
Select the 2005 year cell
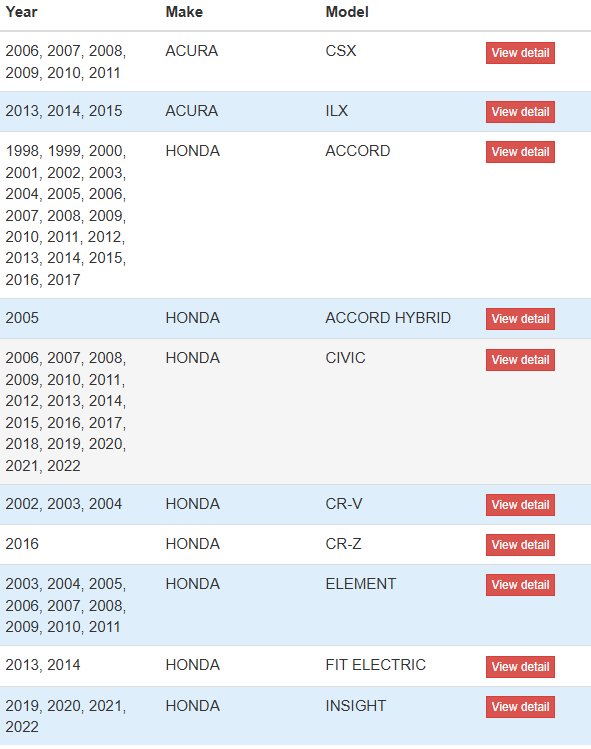pos(22,318)
